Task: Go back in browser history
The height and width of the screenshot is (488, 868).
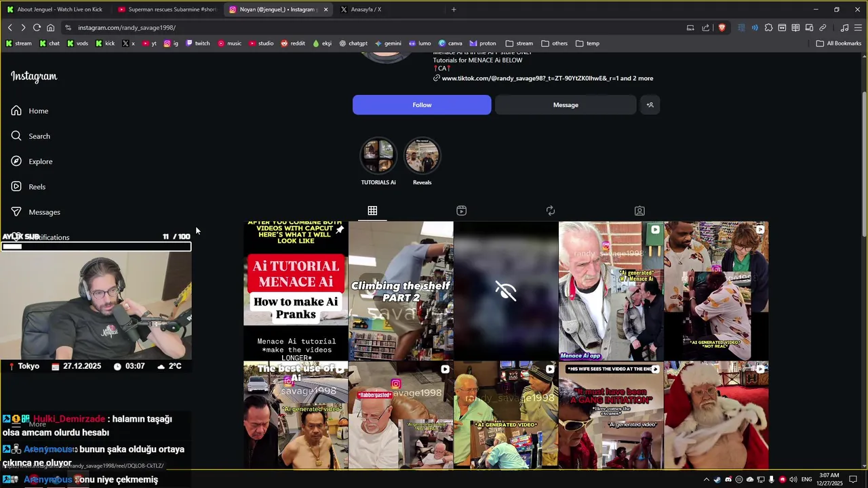Action: (x=10, y=28)
